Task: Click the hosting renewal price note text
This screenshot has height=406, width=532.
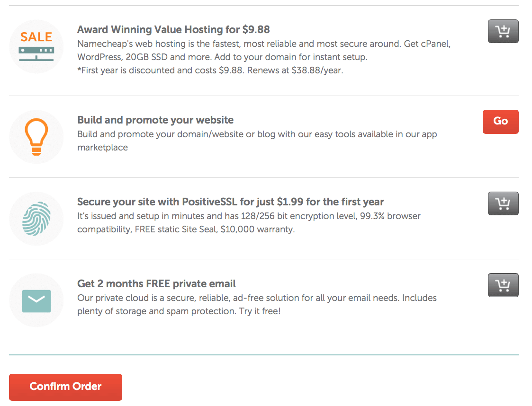Action: [210, 70]
